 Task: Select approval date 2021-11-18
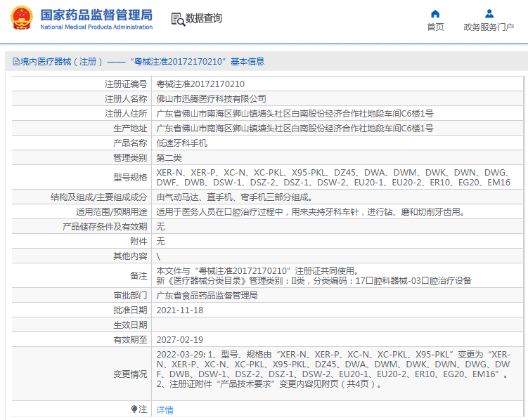[180, 310]
